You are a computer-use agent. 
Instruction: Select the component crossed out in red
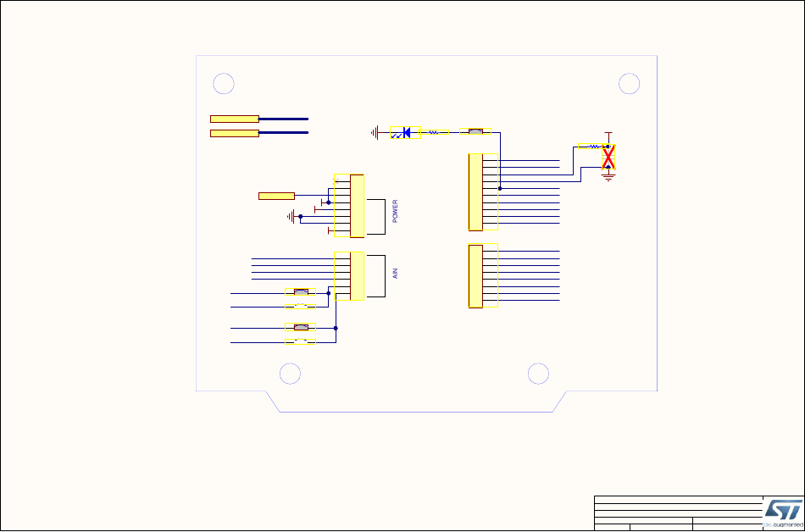pyautogui.click(x=608, y=157)
